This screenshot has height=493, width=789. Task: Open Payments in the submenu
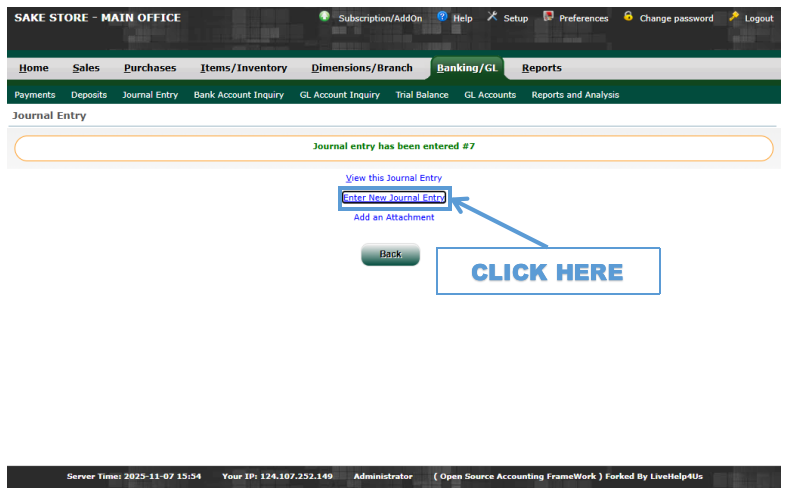(35, 95)
